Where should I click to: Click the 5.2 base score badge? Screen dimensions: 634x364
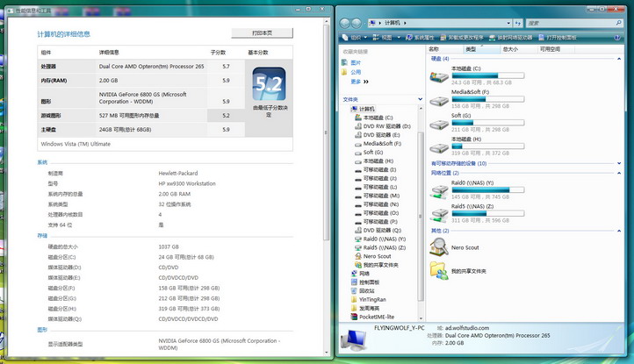point(269,88)
